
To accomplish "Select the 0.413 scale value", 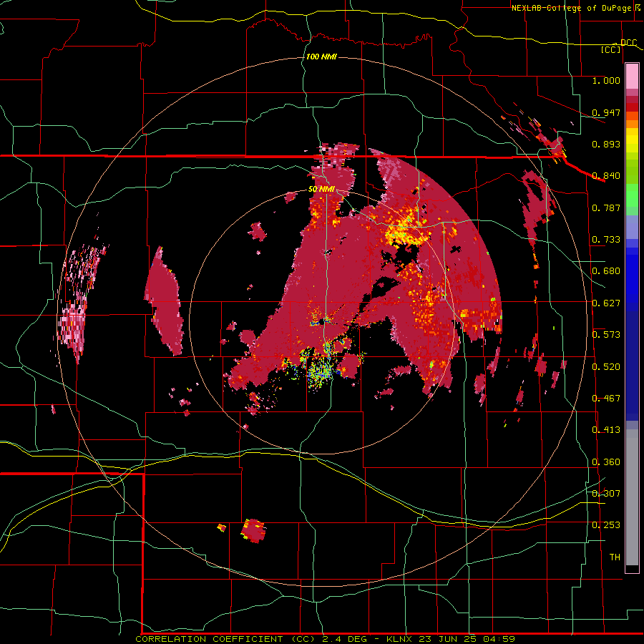I will [606, 430].
